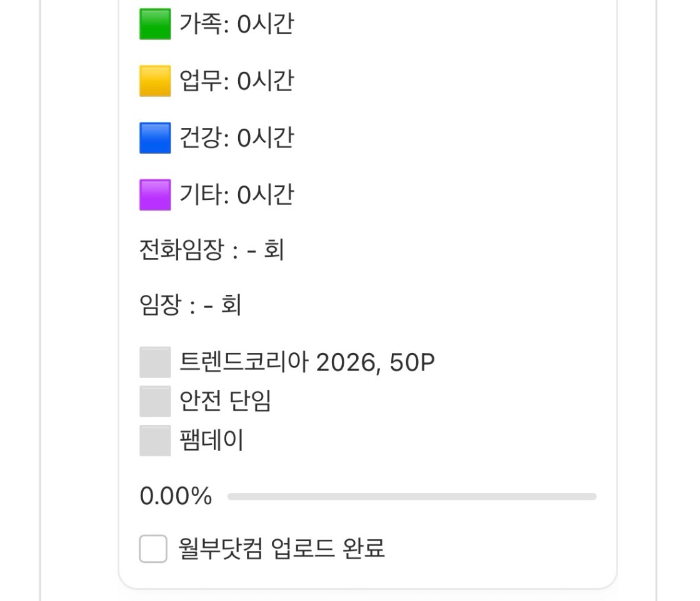Tap the purple square next to 기타

pos(155,195)
